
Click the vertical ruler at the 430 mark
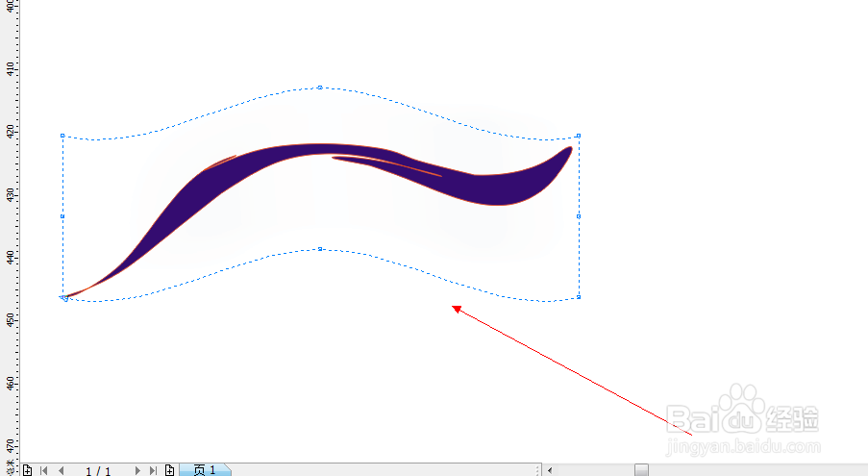tap(10, 195)
